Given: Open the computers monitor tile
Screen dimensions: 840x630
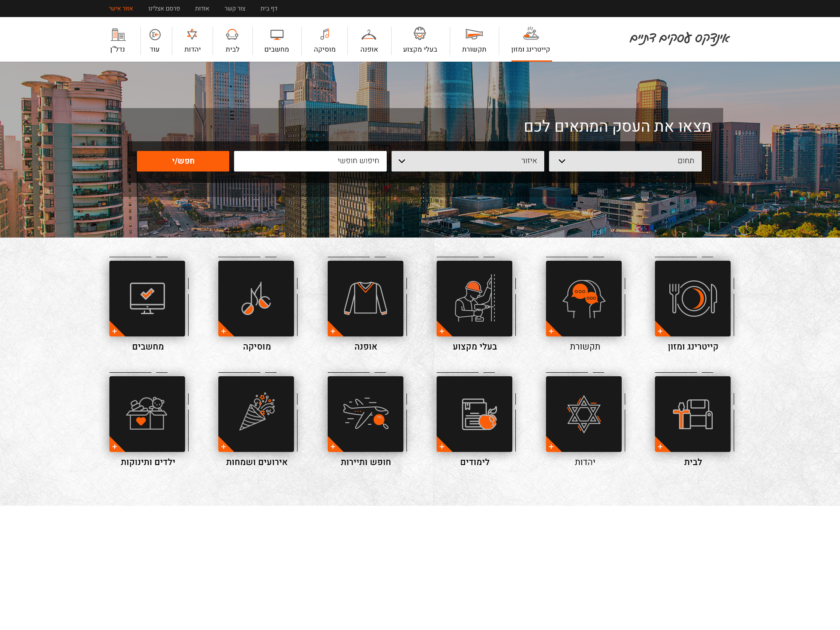Looking at the screenshot, I should [147, 299].
